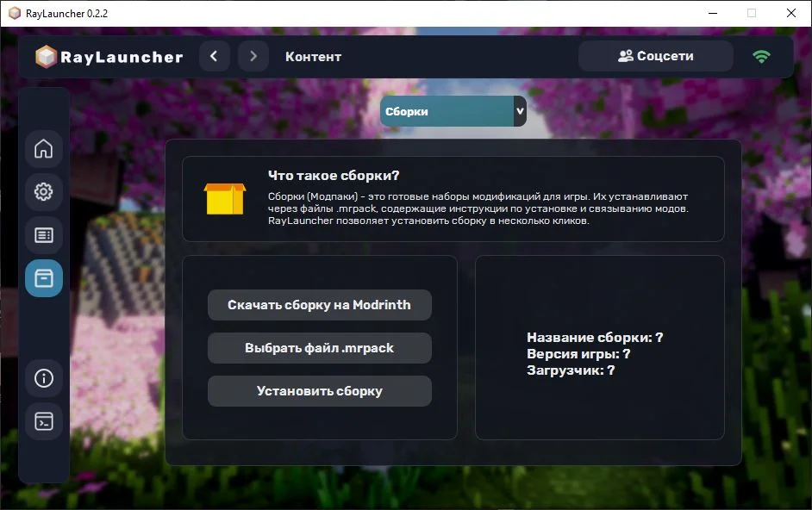Click the RayLauncher cube logo
This screenshot has width=812, height=510.
(46, 57)
